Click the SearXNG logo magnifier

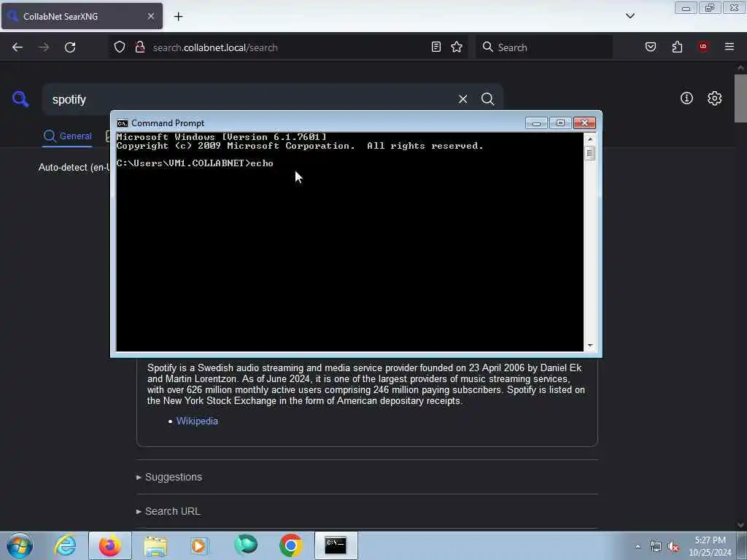tap(20, 99)
